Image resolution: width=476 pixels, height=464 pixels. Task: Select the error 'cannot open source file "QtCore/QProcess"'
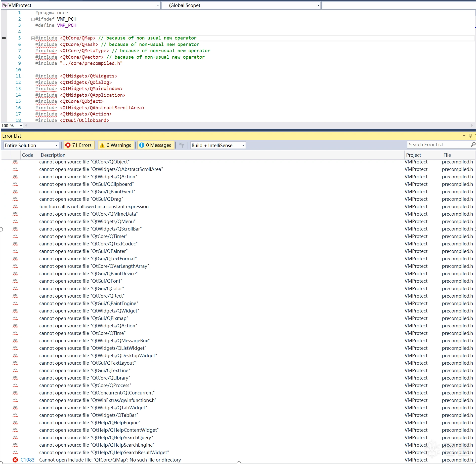point(85,385)
